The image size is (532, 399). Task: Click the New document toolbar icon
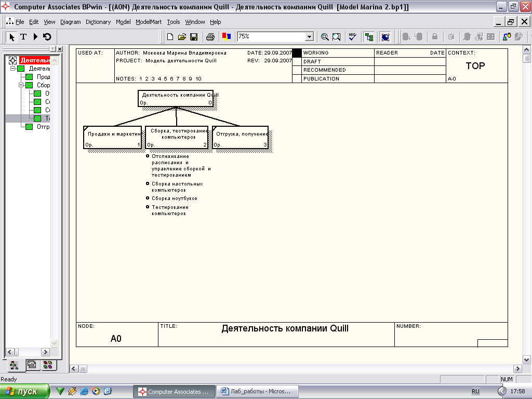pos(170,37)
